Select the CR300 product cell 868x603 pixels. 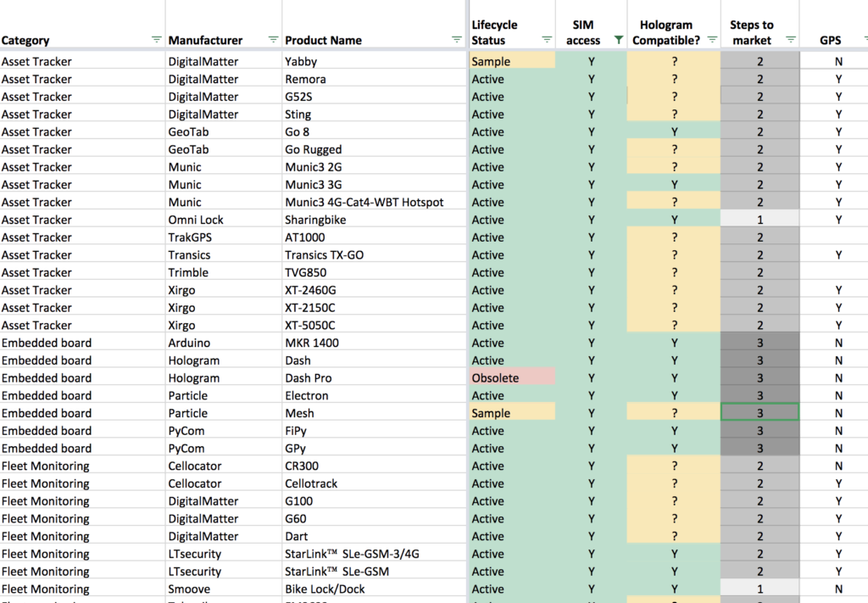374,466
